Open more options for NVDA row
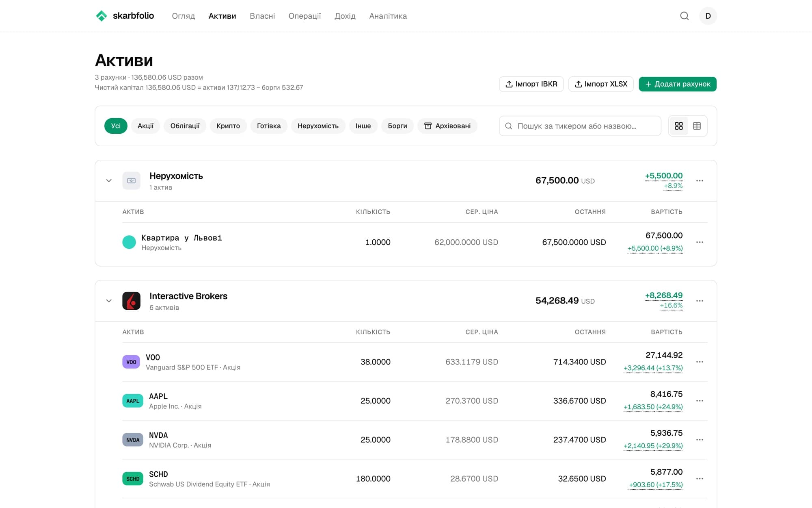This screenshot has width=812, height=508. pos(700,440)
